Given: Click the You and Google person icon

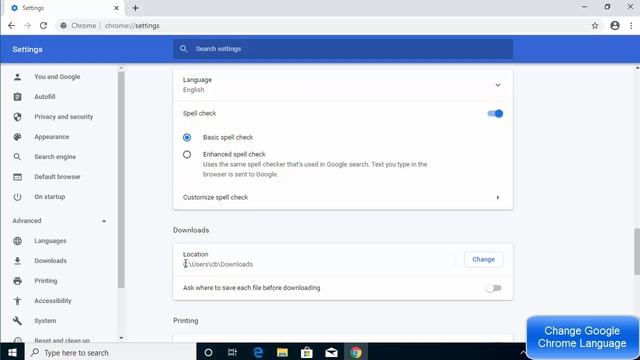Looking at the screenshot, I should coord(17,77).
